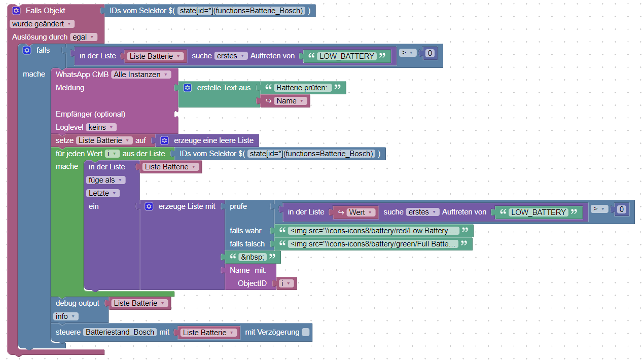This screenshot has width=644, height=361.
Task: Open the wurde geändert dropdown
Action: [x=42, y=24]
